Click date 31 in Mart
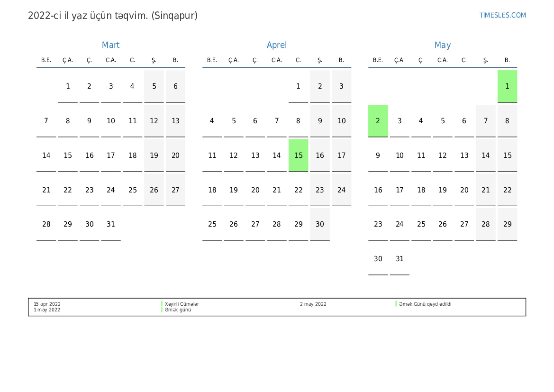The image size is (554, 392). click(x=110, y=224)
